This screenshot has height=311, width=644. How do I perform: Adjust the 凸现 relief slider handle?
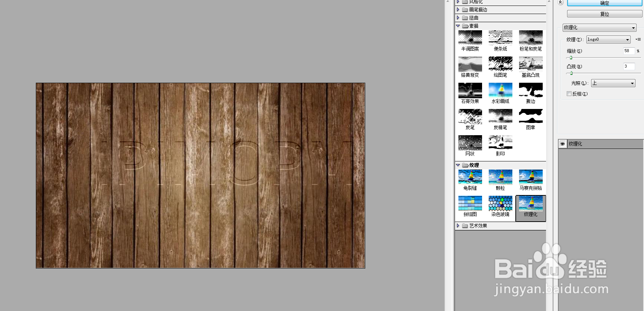[571, 73]
